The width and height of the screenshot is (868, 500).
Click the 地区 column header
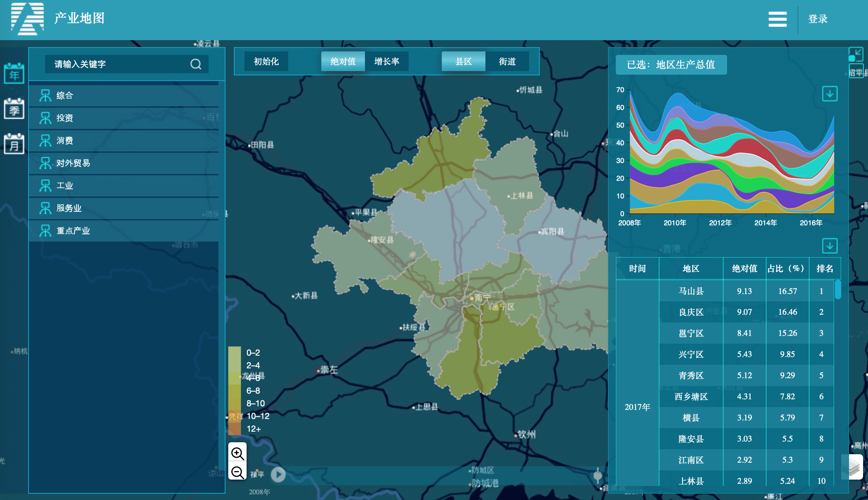pos(691,269)
